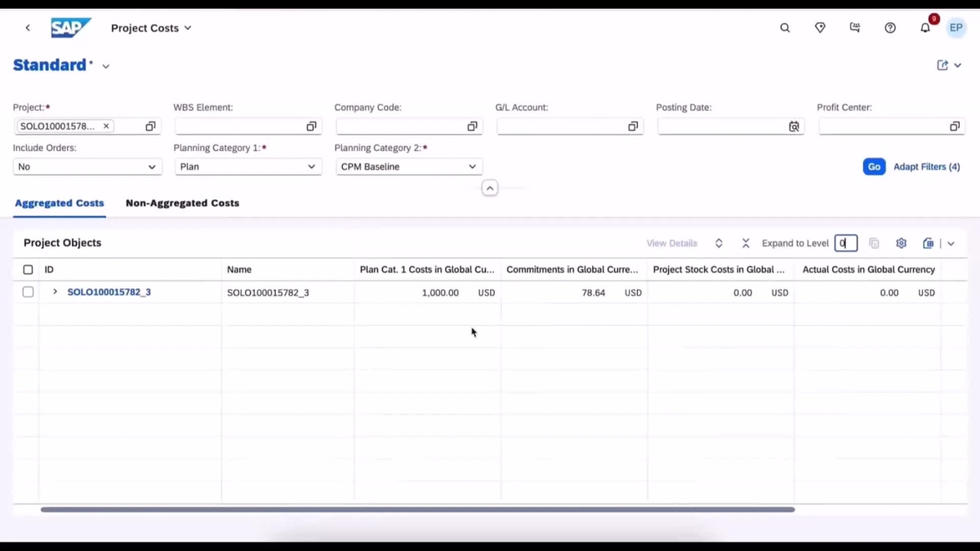Open the value help for WBS Element

tap(311, 126)
